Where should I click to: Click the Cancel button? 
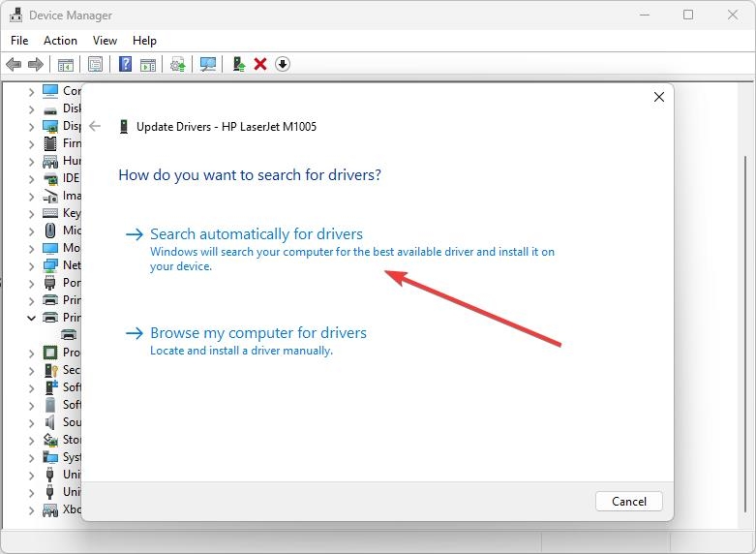pos(629,502)
